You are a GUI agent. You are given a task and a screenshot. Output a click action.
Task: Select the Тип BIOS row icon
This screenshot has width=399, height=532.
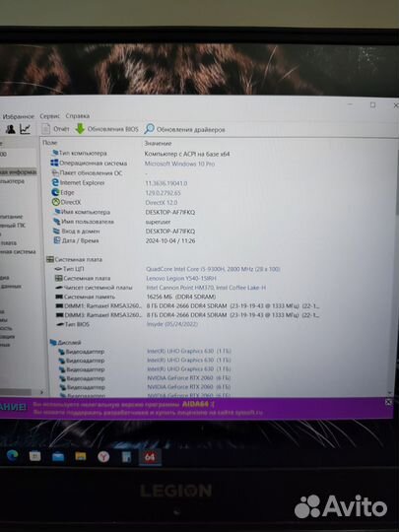pos(60,324)
